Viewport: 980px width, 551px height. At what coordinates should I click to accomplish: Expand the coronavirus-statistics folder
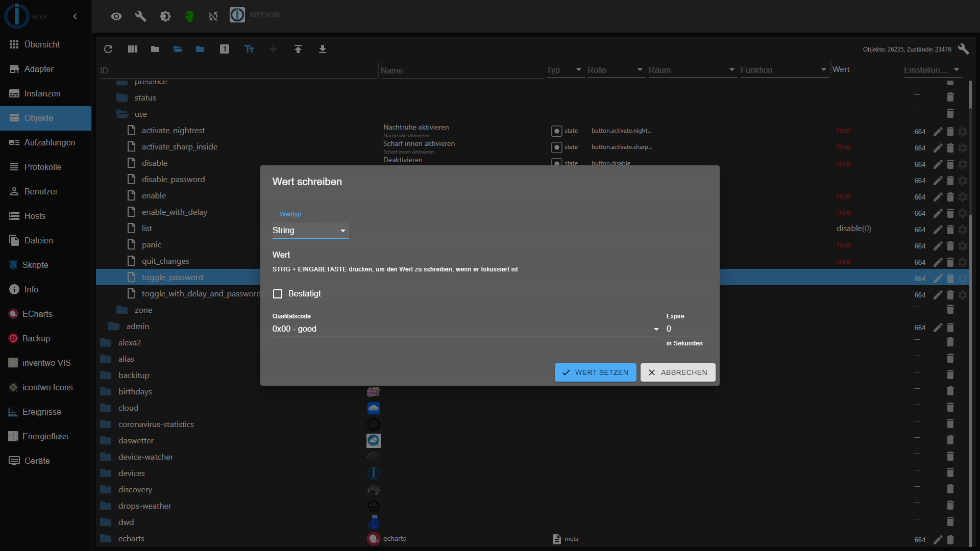pyautogui.click(x=106, y=424)
